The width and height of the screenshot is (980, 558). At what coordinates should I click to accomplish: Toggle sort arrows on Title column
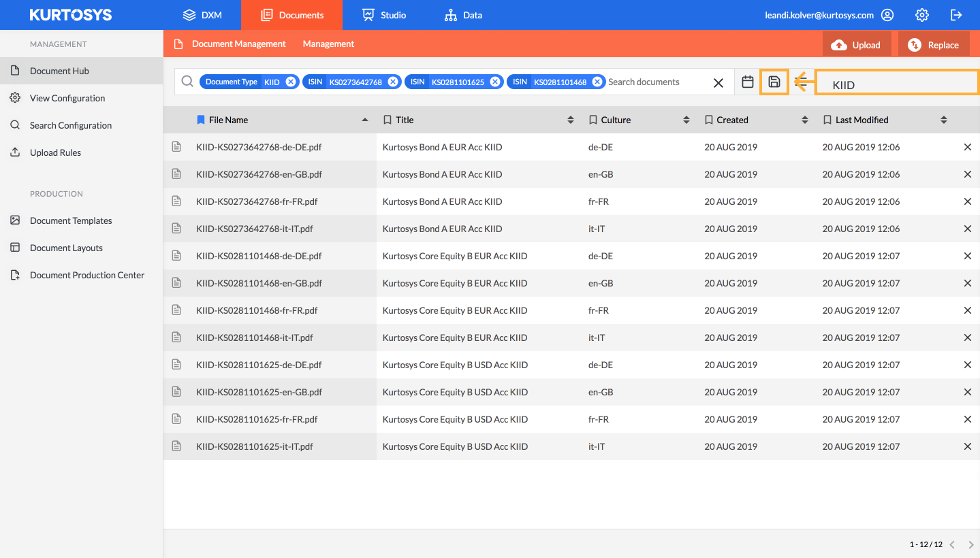tap(571, 120)
